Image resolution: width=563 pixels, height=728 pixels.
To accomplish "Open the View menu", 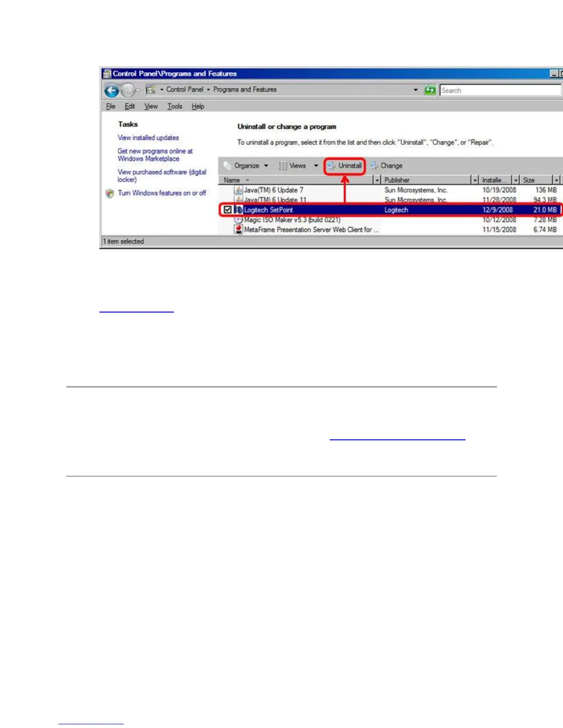I will [x=151, y=106].
